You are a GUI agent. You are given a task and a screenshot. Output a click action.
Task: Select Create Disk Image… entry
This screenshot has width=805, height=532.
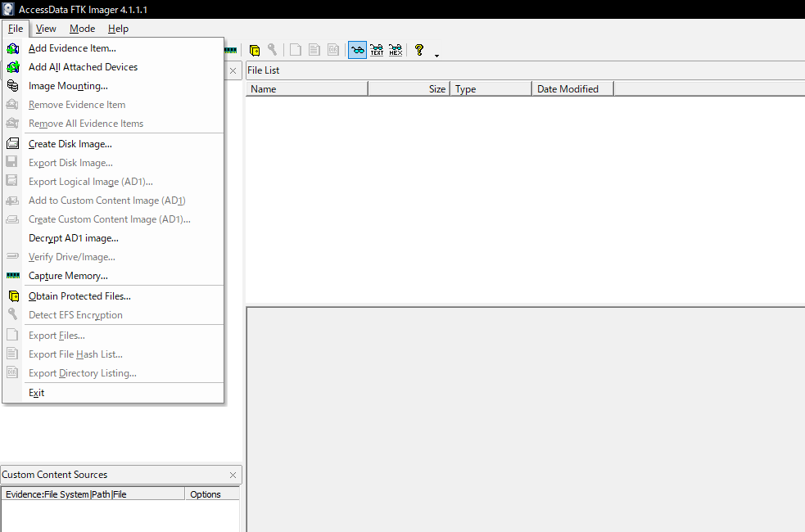pyautogui.click(x=114, y=144)
